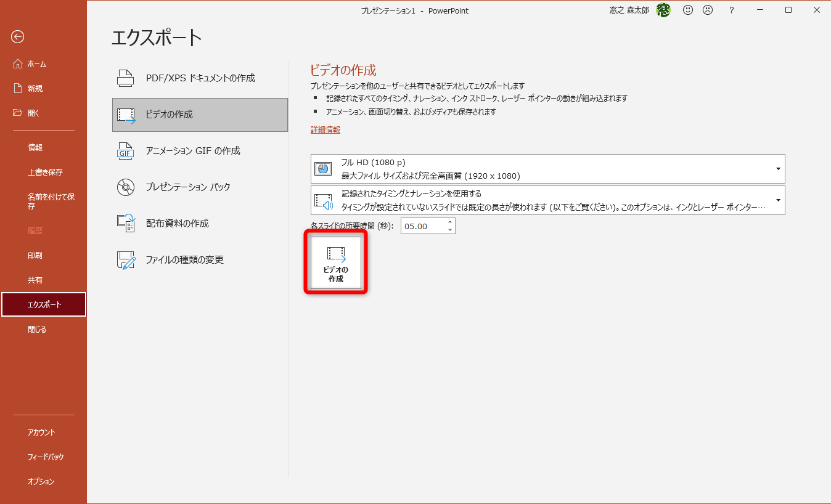Click the ビデオの作成 button to export
831x504 pixels.
335,261
